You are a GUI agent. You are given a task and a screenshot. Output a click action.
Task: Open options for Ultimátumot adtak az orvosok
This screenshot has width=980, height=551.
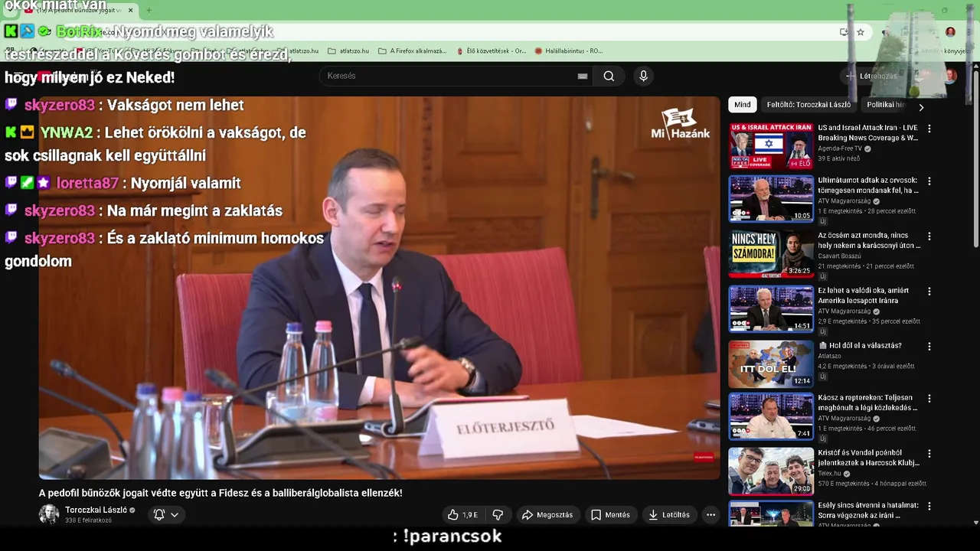point(929,181)
